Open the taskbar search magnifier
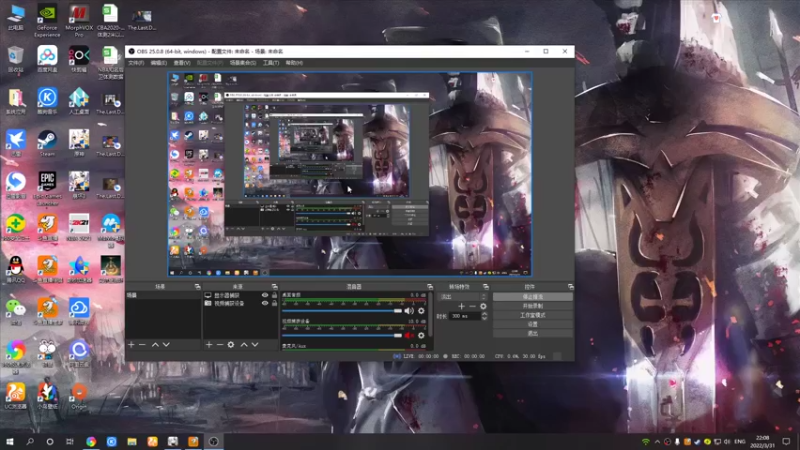This screenshot has height=450, width=800. [30, 441]
